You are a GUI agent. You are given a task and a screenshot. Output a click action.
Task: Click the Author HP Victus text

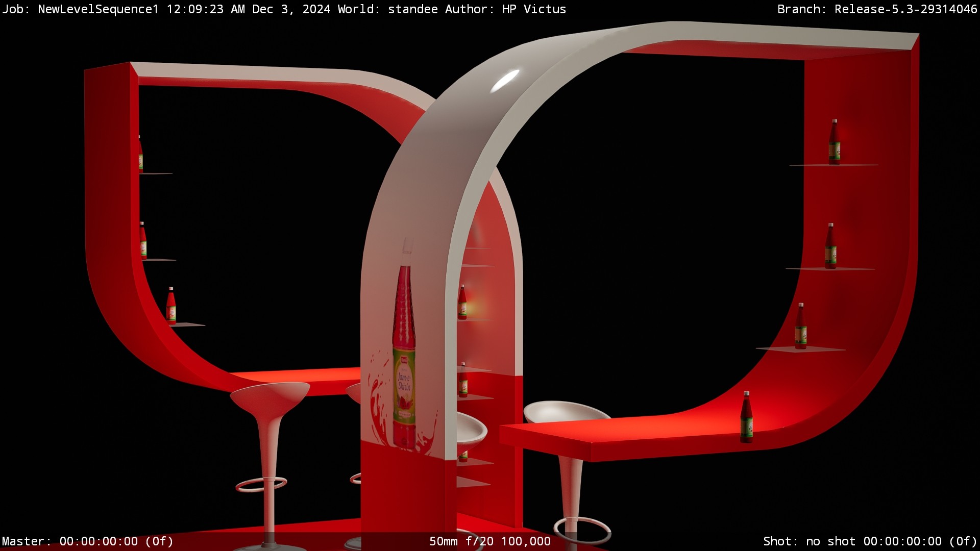tap(505, 9)
